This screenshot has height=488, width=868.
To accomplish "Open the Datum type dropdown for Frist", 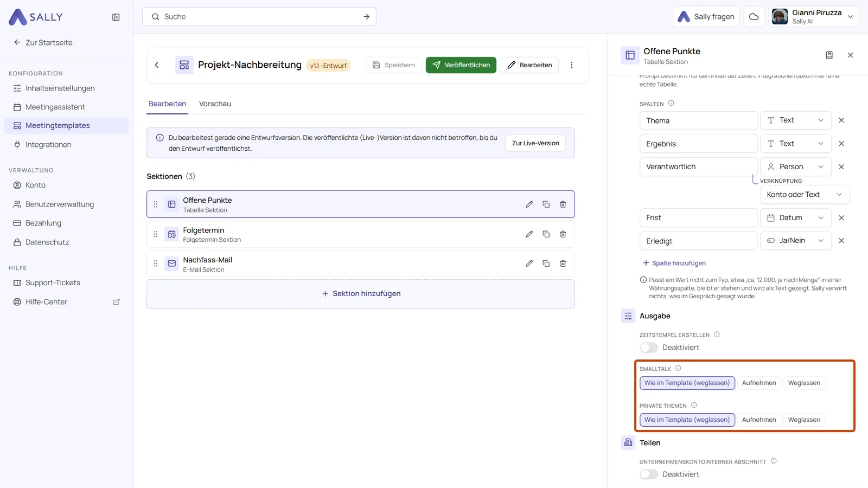I will pyautogui.click(x=796, y=218).
